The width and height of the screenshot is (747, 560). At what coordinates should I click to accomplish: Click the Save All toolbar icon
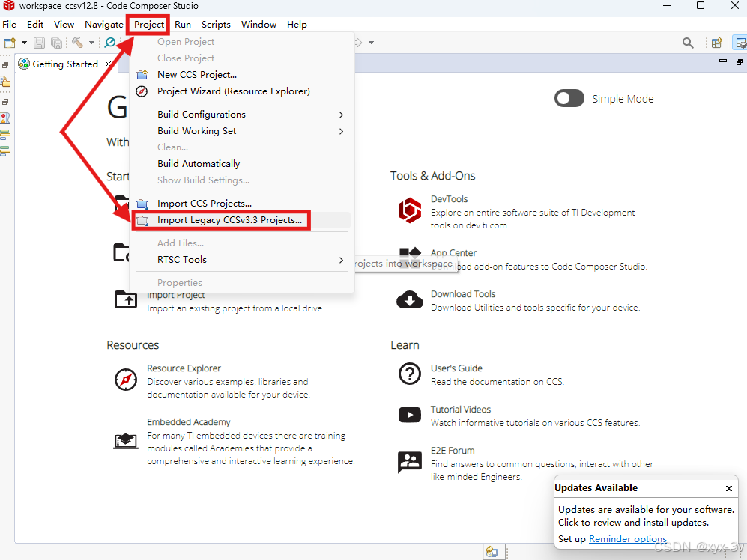(x=56, y=43)
